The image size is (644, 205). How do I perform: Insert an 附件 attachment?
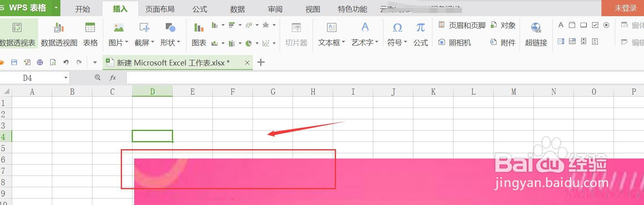503,42
